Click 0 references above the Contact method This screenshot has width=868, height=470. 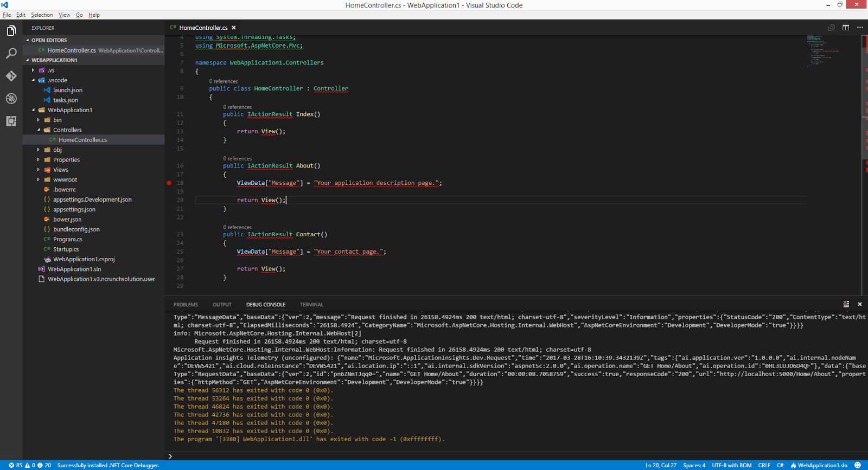tap(238, 228)
